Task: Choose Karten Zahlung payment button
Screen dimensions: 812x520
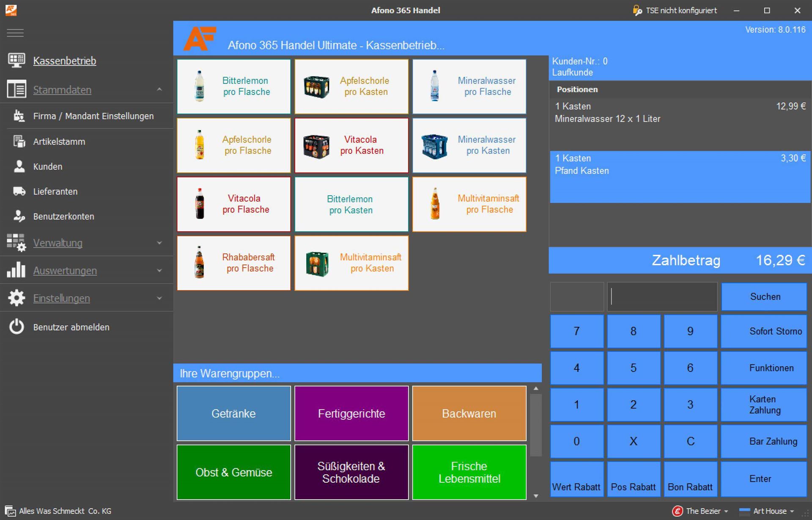Action: 764,405
